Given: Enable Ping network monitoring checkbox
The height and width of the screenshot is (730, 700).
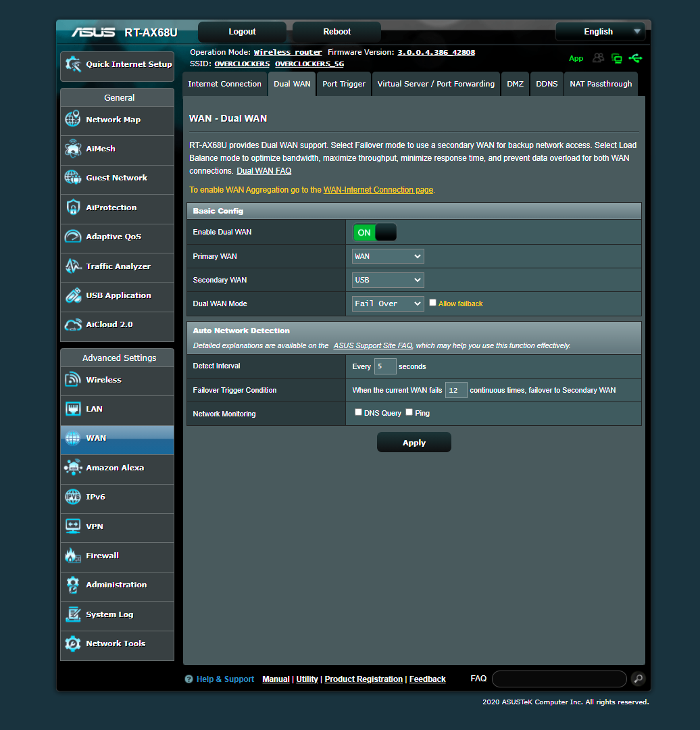Looking at the screenshot, I should (409, 412).
